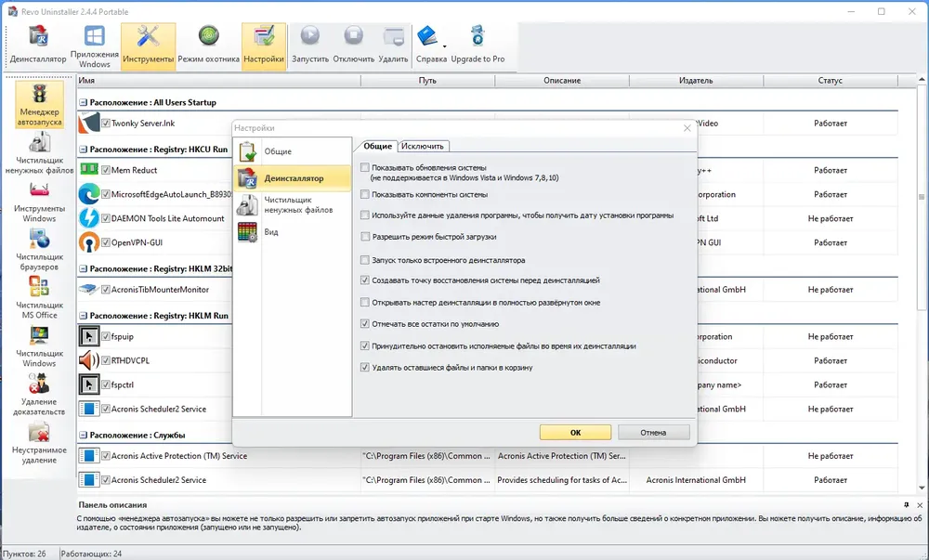Screen dimensions: 929x560
Task: Select the fspuip startup entry row
Action: [x=488, y=336]
